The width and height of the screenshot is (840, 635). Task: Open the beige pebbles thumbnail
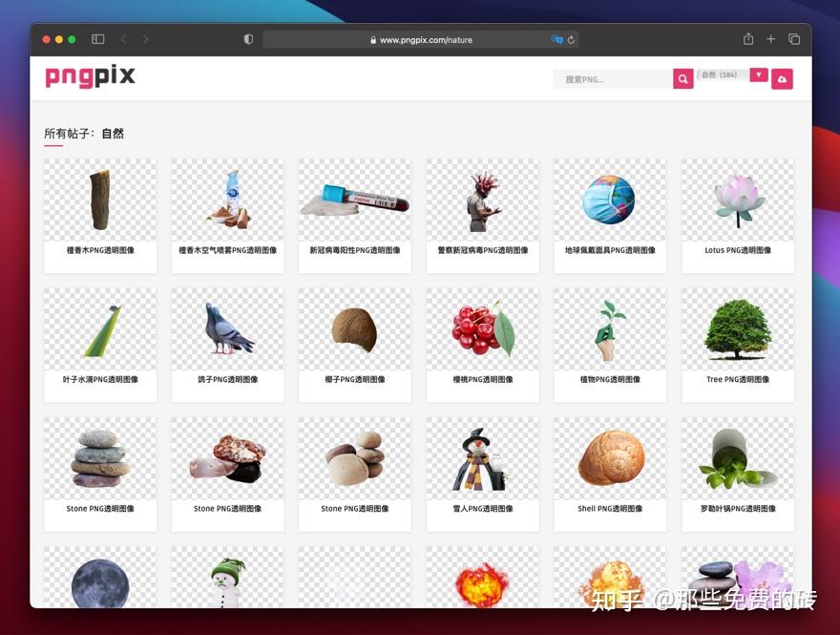[355, 458]
